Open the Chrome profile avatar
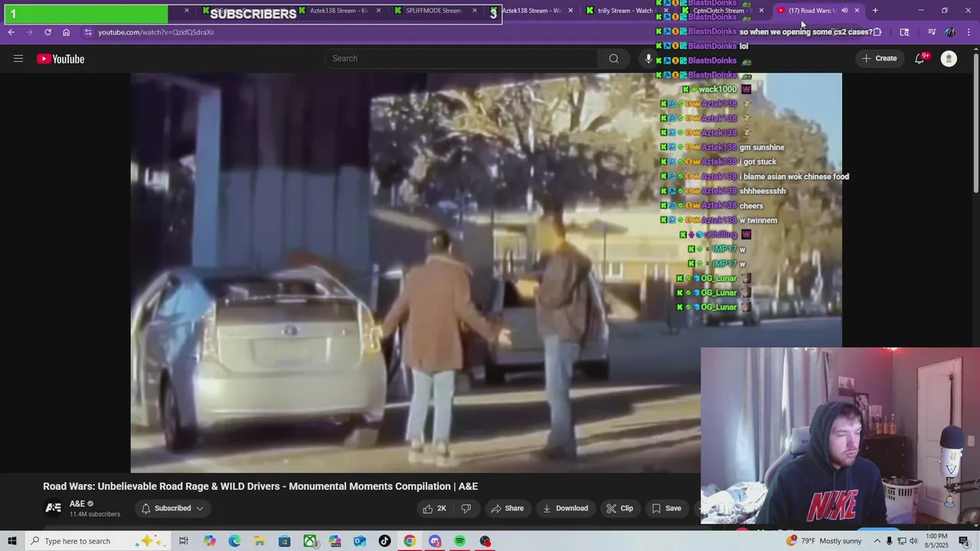 tap(950, 32)
